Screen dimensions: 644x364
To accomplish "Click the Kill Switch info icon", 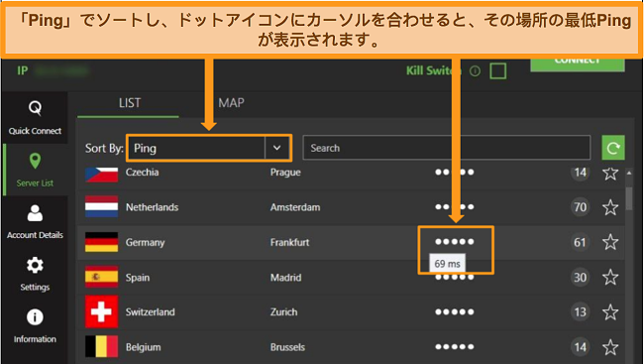I will click(x=475, y=71).
